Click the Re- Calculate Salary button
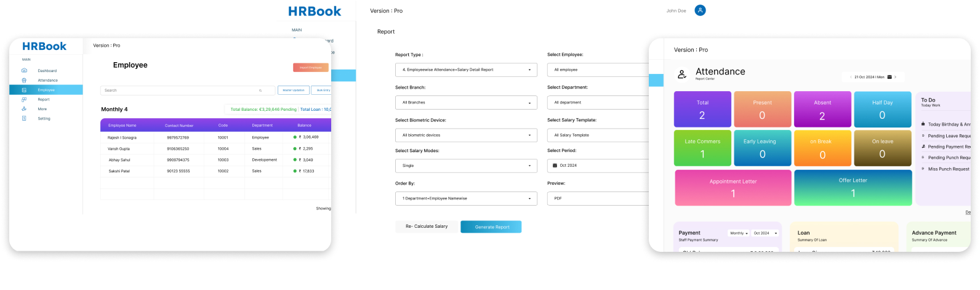This screenshot has width=980, height=290. tap(427, 227)
